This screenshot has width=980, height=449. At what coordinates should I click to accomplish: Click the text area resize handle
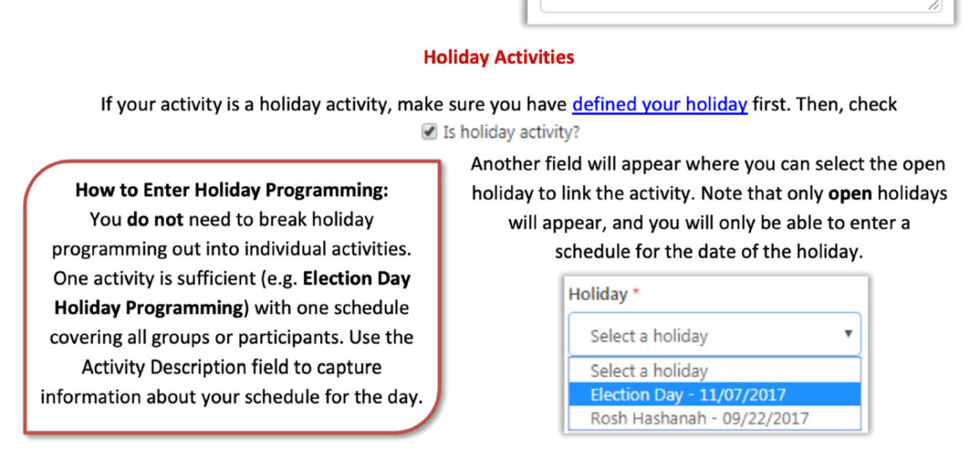934,5
